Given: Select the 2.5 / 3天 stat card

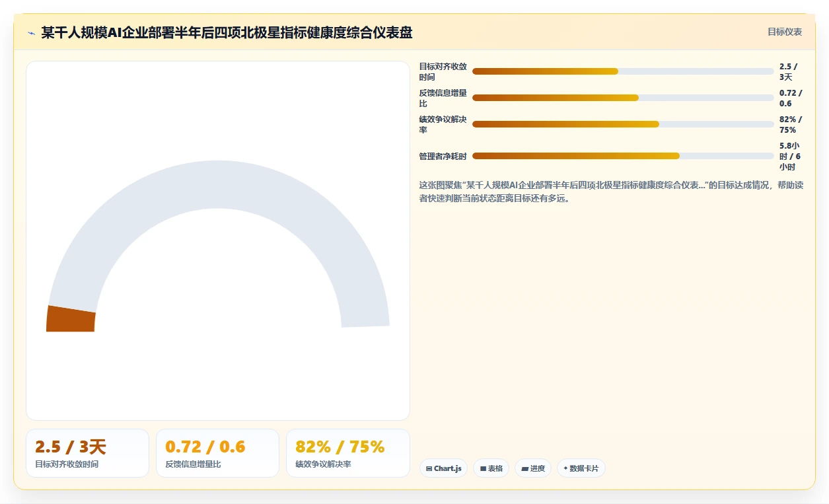Looking at the screenshot, I should coord(87,453).
